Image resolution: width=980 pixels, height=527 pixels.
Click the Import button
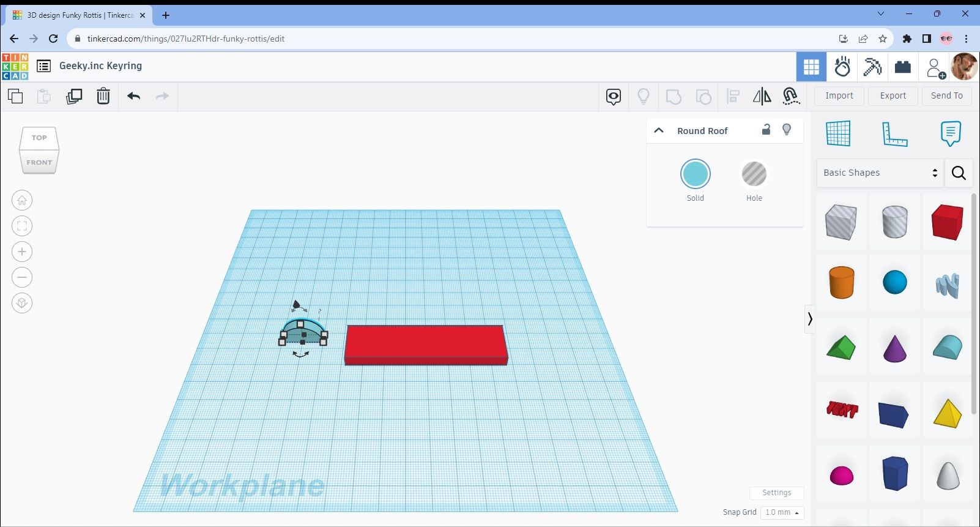coord(839,95)
